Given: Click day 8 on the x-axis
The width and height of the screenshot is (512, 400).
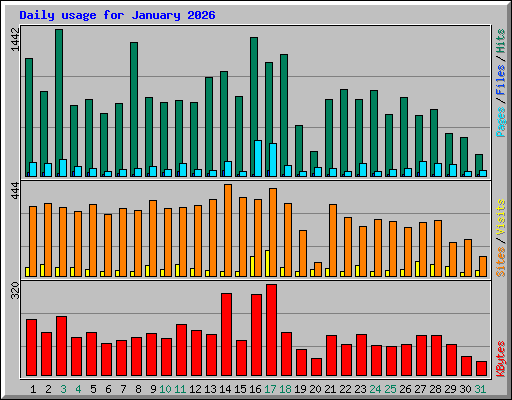Looking at the screenshot, I should coord(138,389).
